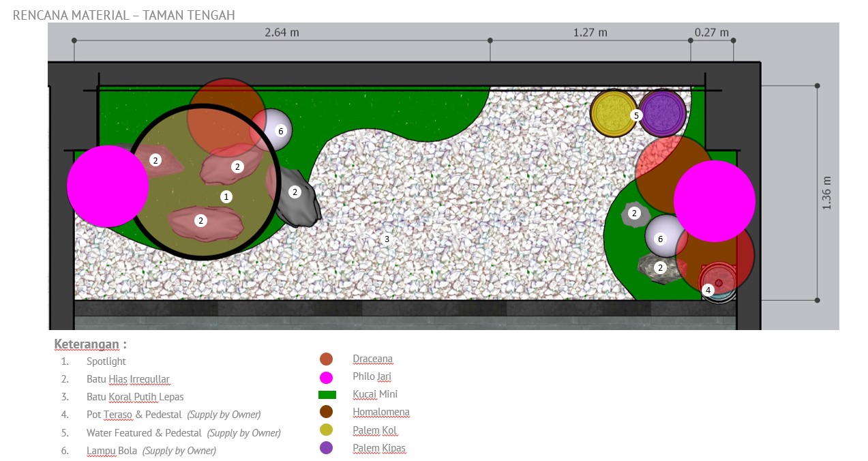868x461 pixels.
Task: Select the green Kucai Mini legend rectangle
Action: point(327,395)
